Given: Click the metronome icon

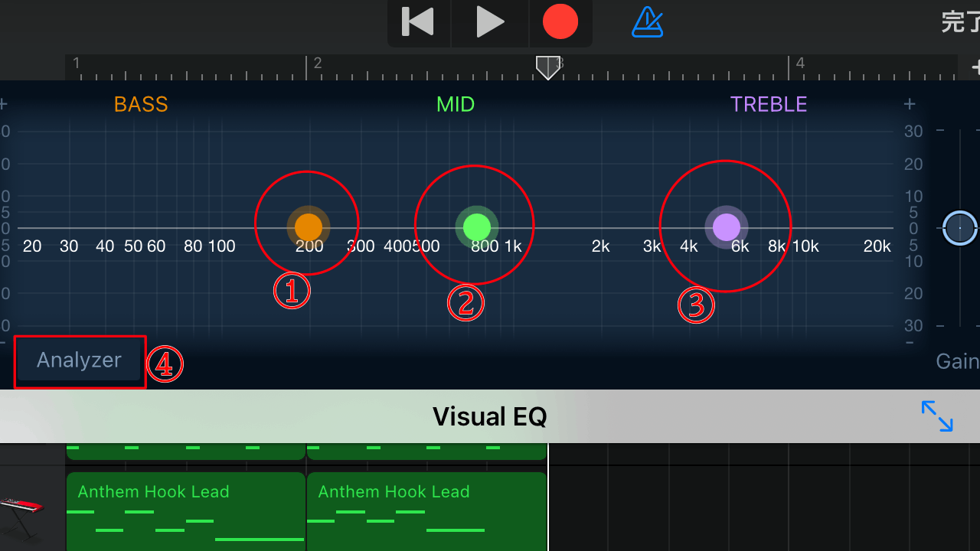Looking at the screenshot, I should tap(647, 22).
